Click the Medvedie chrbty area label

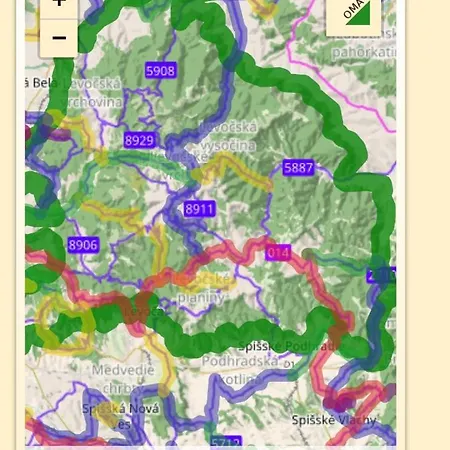tap(123, 379)
